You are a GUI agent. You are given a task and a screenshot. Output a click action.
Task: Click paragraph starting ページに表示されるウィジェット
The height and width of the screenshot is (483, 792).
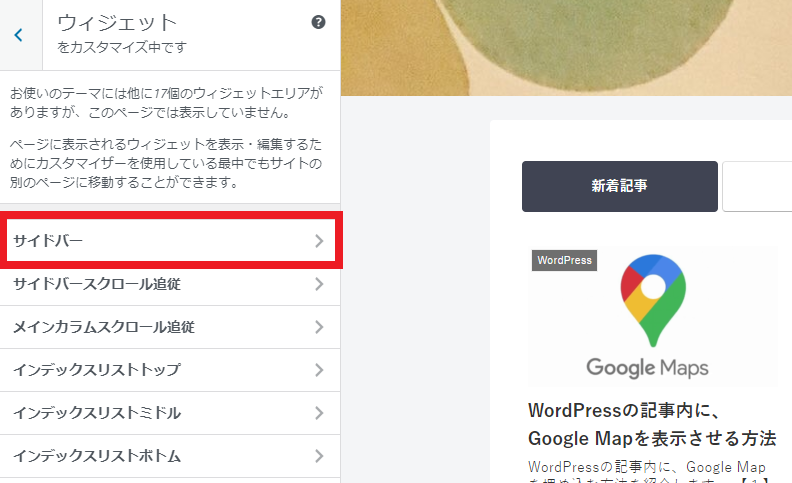click(x=166, y=163)
